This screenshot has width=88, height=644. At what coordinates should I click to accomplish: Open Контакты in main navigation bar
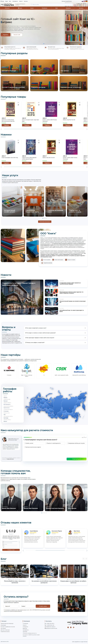(81, 8)
